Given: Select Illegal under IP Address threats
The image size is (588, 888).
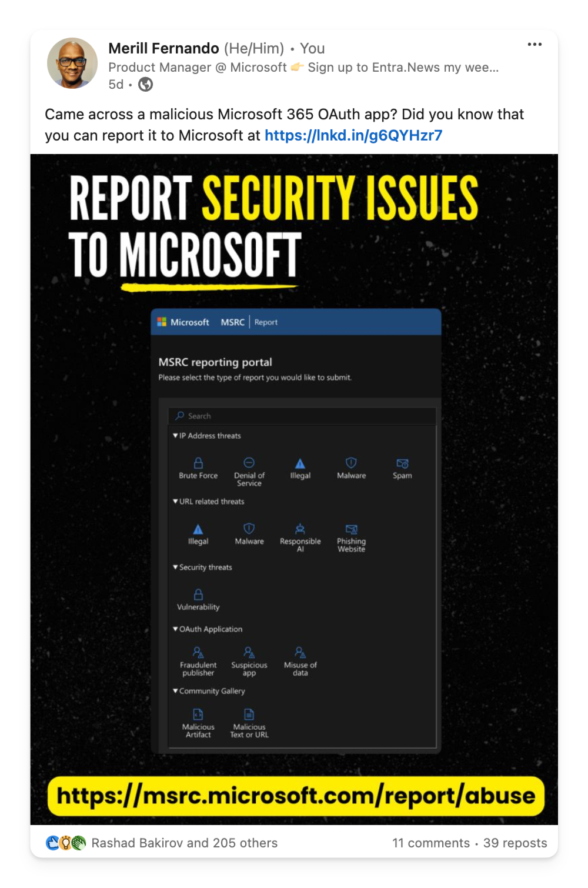Looking at the screenshot, I should click(x=300, y=469).
